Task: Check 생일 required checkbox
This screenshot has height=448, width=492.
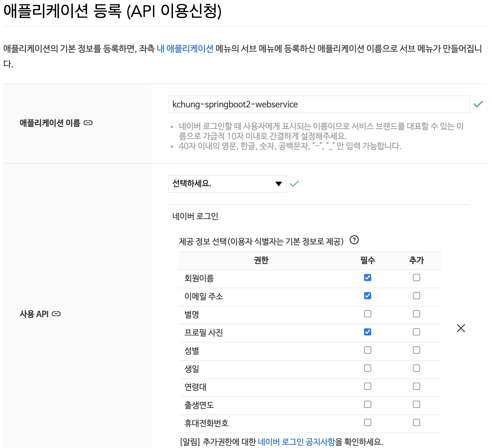Action: pyautogui.click(x=367, y=368)
